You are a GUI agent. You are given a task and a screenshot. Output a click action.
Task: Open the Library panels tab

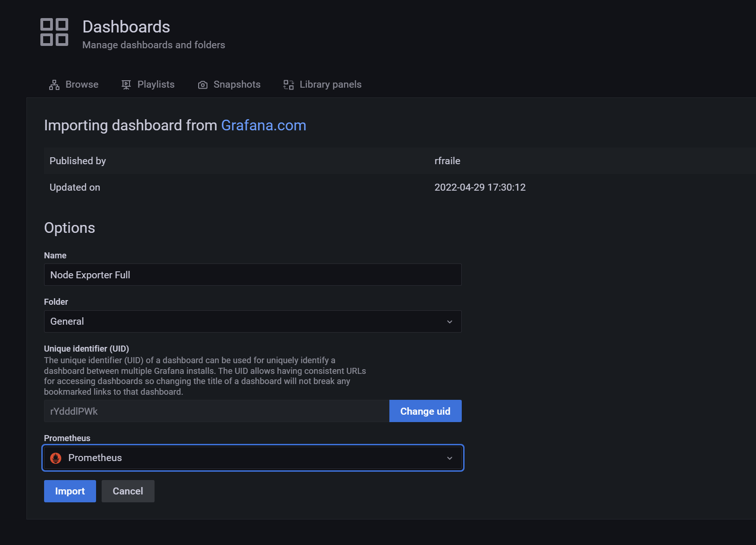point(323,84)
